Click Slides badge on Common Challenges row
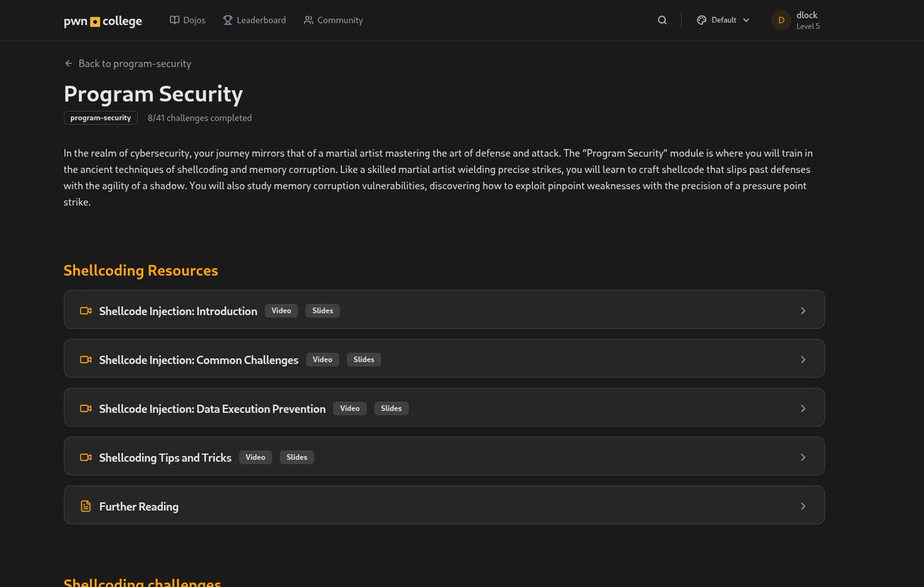The height and width of the screenshot is (587, 924). point(364,360)
